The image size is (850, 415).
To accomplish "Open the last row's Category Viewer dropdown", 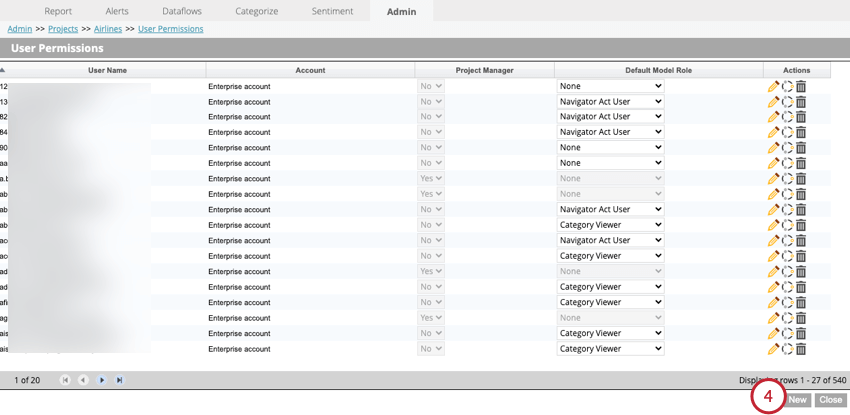I will pyautogui.click(x=610, y=349).
